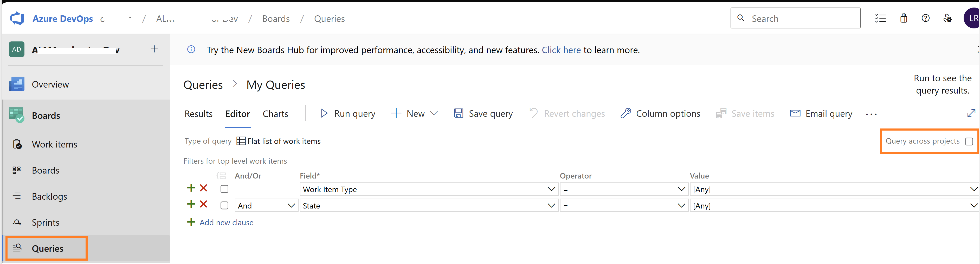The image size is (980, 264).
Task: Open user settings icon in header
Action: click(x=948, y=18)
